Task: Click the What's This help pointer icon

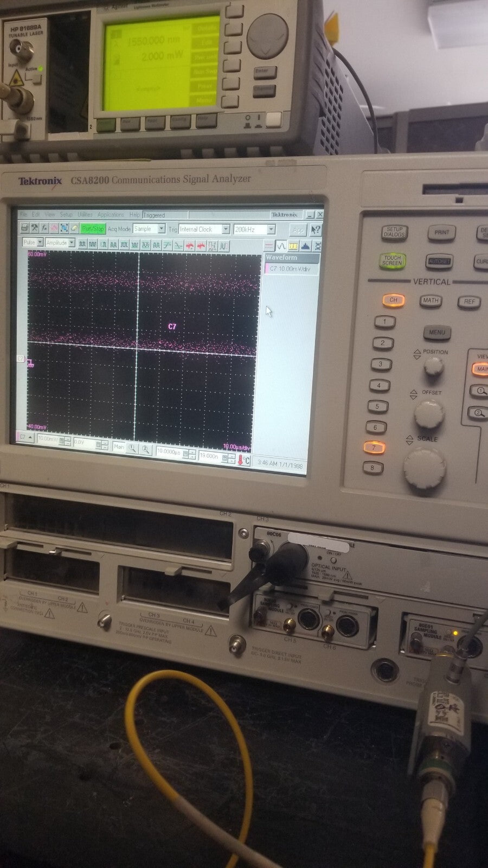Action: tap(316, 229)
